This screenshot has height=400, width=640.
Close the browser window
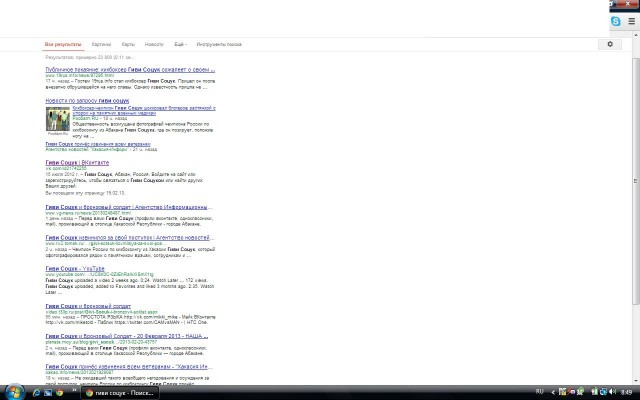pyautogui.click(x=628, y=4)
